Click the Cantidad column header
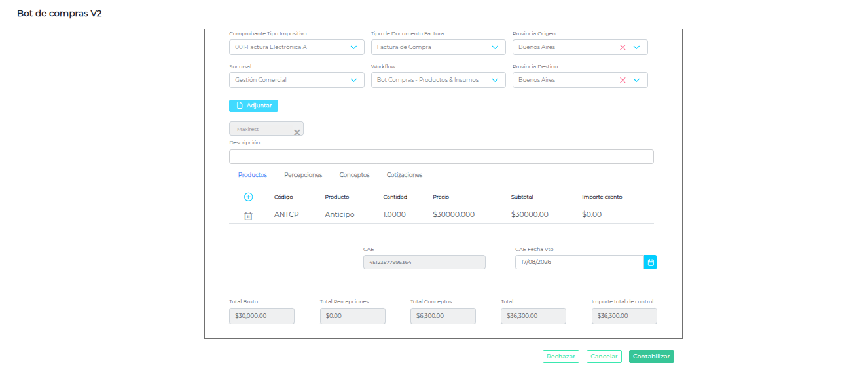 pyautogui.click(x=395, y=197)
